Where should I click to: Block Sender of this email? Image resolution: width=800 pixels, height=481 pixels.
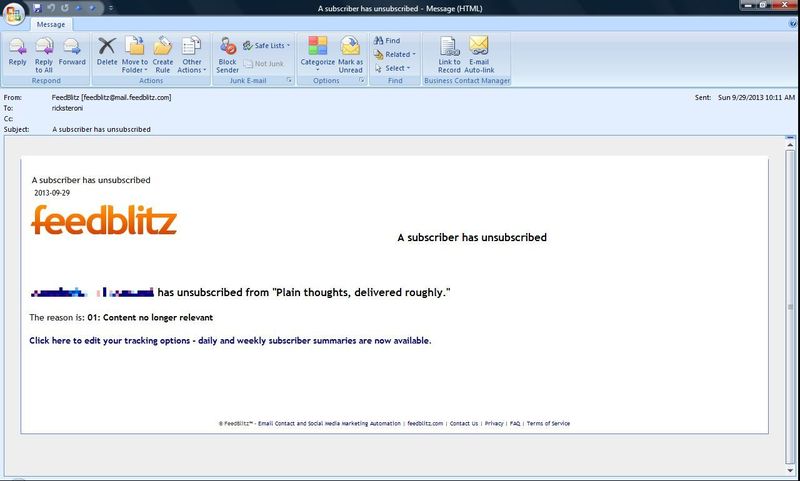coord(227,52)
